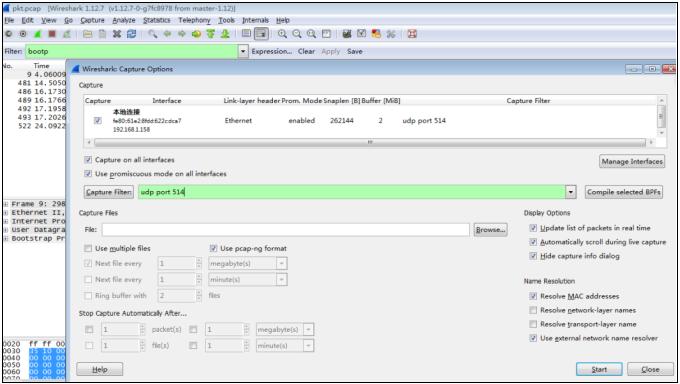This screenshot has width=680, height=384.
Task: Jump to the last packet icon
Action: (225, 34)
